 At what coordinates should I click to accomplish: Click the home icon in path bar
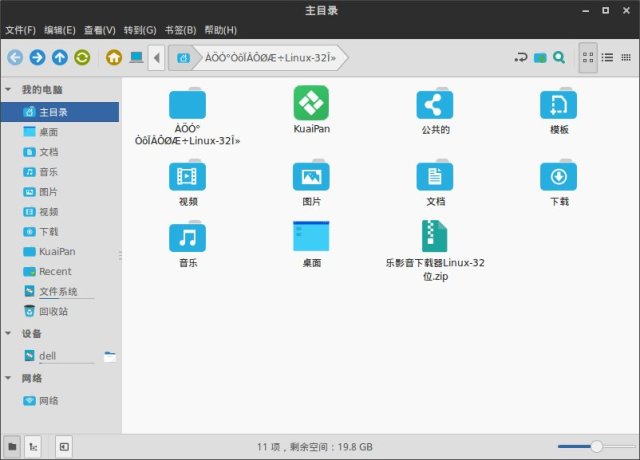click(x=183, y=58)
